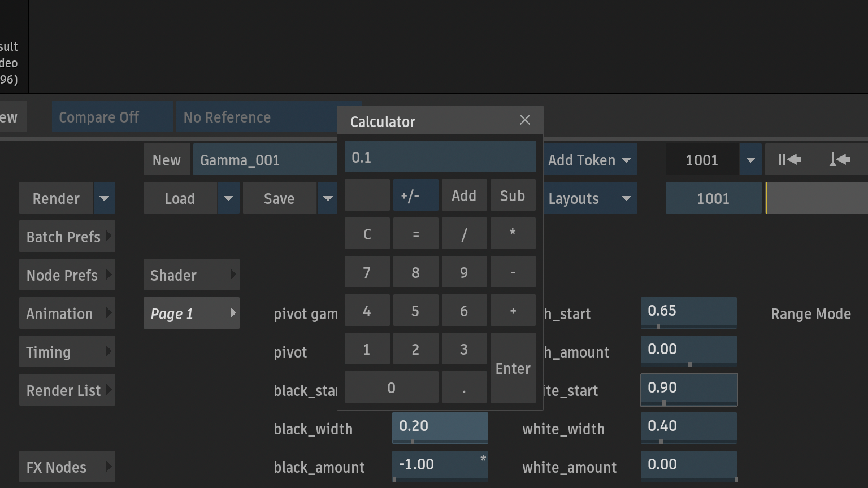This screenshot has width=868, height=488.
Task: Click calculator digit 4
Action: pos(367,311)
